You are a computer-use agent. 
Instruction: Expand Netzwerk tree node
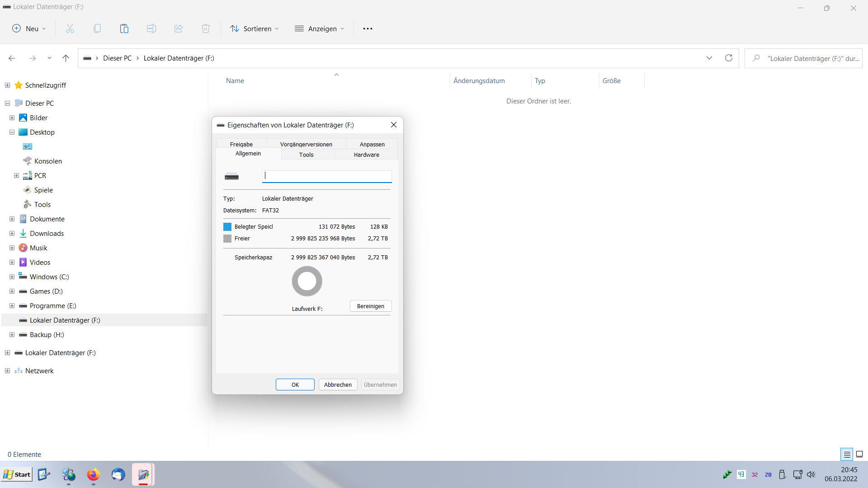coord(7,371)
